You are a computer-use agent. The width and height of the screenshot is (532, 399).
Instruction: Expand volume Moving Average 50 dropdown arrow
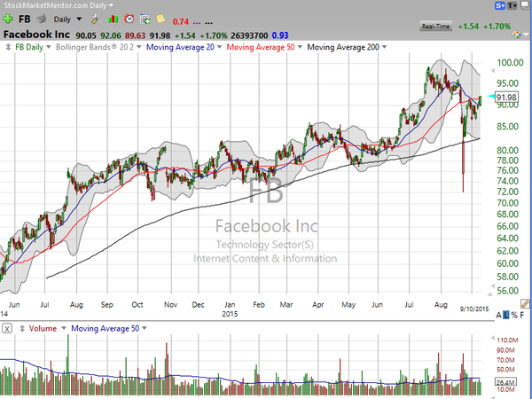click(145, 328)
